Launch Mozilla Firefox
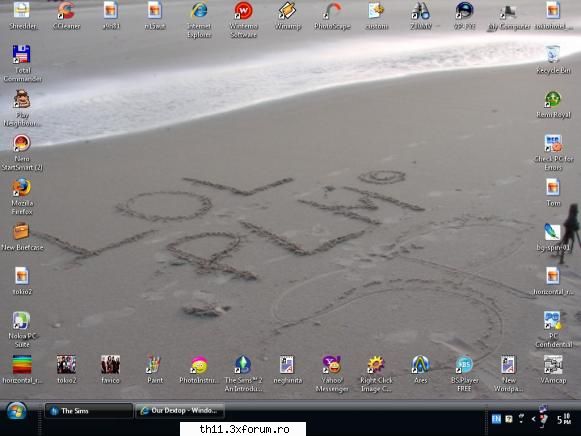 (22, 197)
